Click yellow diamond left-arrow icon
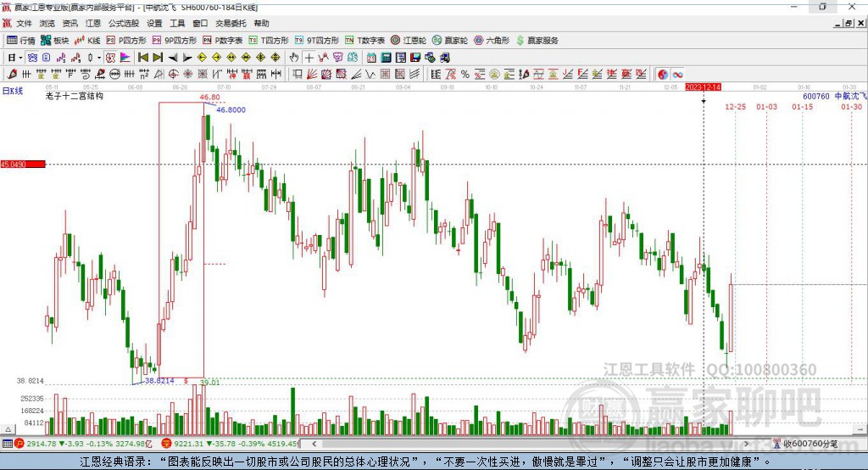This screenshot has height=470, width=868. pos(202,58)
